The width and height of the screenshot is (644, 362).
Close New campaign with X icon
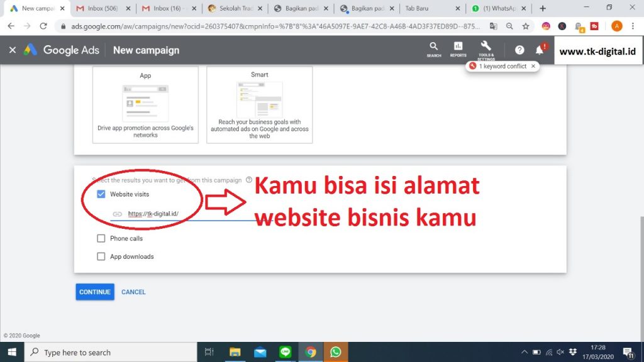[x=12, y=50]
